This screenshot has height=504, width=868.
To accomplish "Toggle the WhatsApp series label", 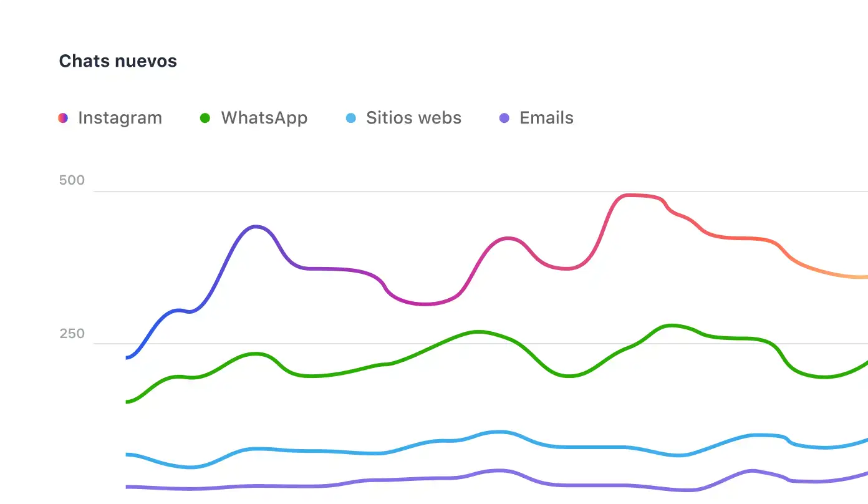I will [x=264, y=118].
